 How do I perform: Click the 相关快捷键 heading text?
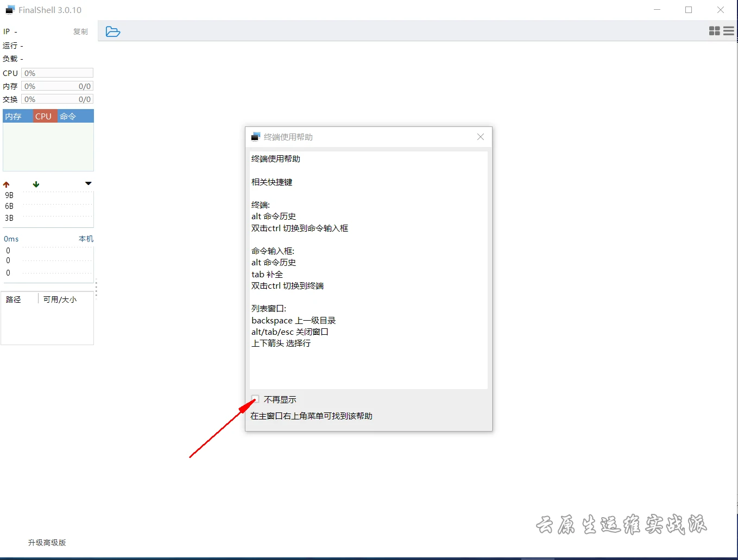pos(272,182)
